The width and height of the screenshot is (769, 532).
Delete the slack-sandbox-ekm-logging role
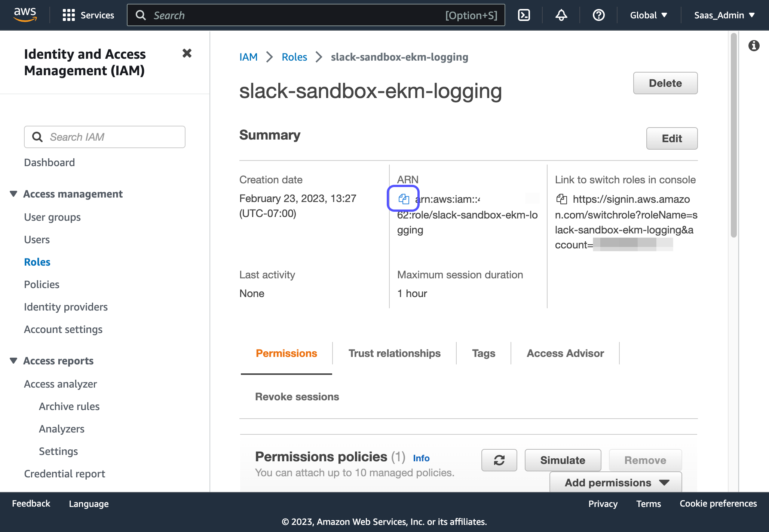pos(665,83)
